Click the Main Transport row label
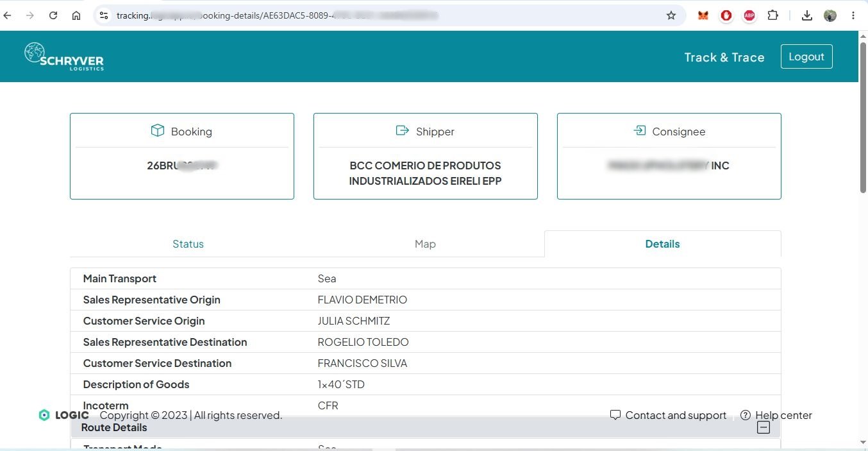This screenshot has width=868, height=451. [120, 278]
